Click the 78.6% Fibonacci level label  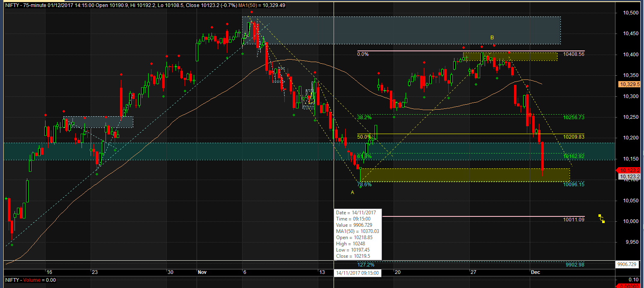point(364,185)
